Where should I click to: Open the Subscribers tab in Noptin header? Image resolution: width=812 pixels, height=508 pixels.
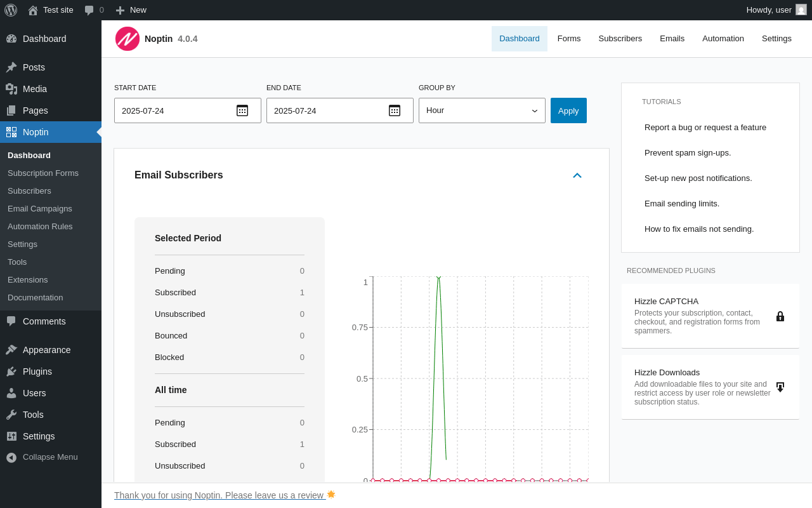pos(620,39)
